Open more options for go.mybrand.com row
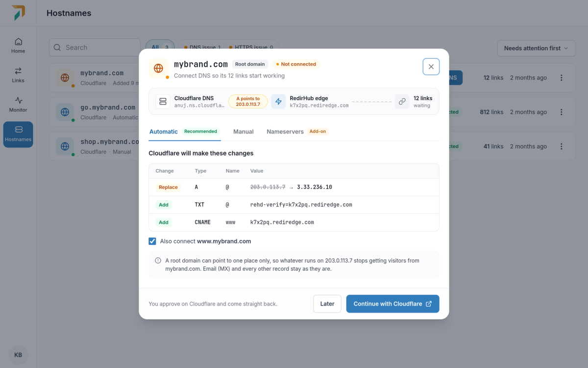 [x=562, y=112]
